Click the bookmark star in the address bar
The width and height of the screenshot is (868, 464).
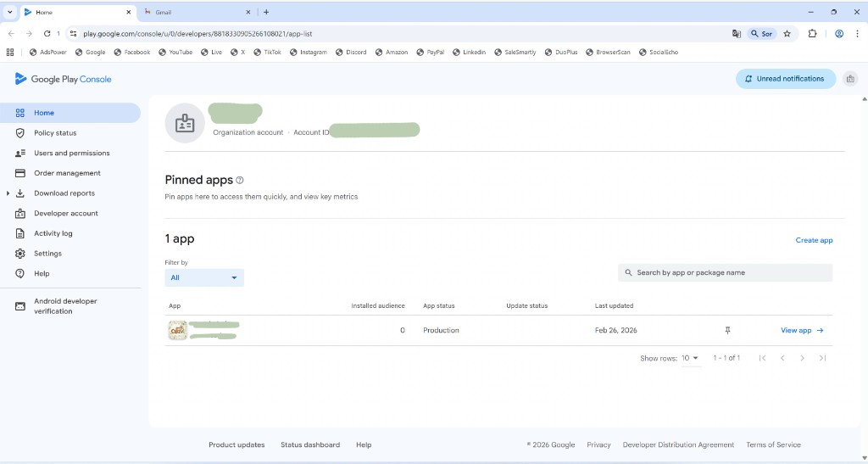tap(787, 34)
